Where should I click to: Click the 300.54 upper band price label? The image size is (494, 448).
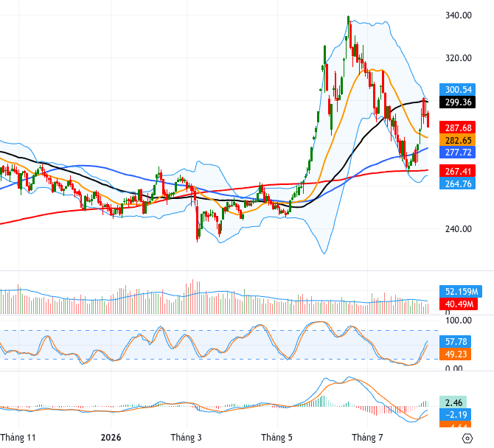click(x=457, y=89)
